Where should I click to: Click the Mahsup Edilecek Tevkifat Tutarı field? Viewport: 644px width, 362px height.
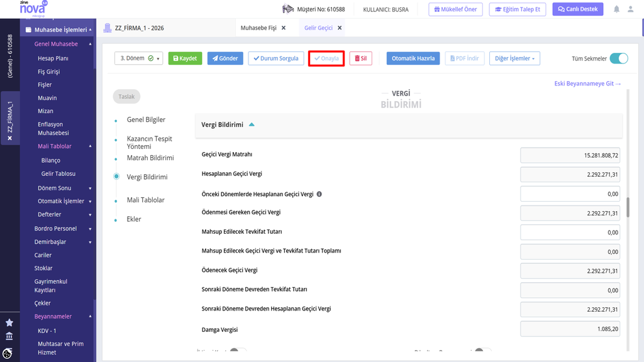tap(570, 233)
